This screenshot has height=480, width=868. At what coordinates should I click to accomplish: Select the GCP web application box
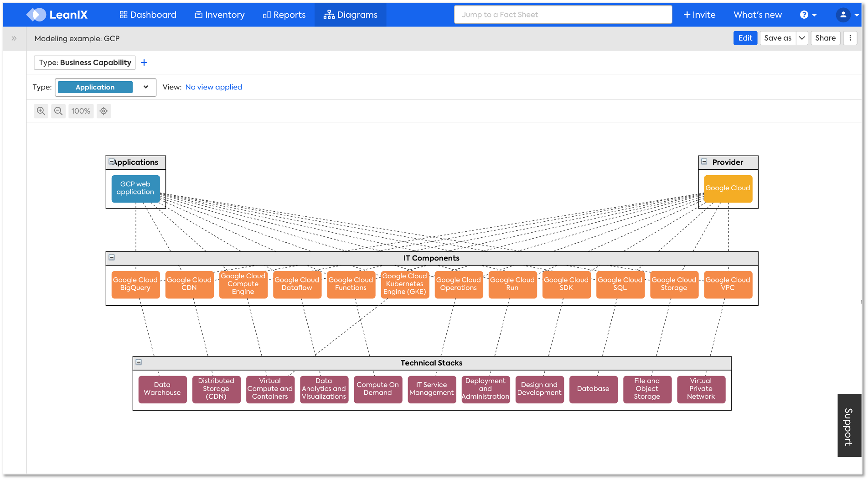[135, 188]
